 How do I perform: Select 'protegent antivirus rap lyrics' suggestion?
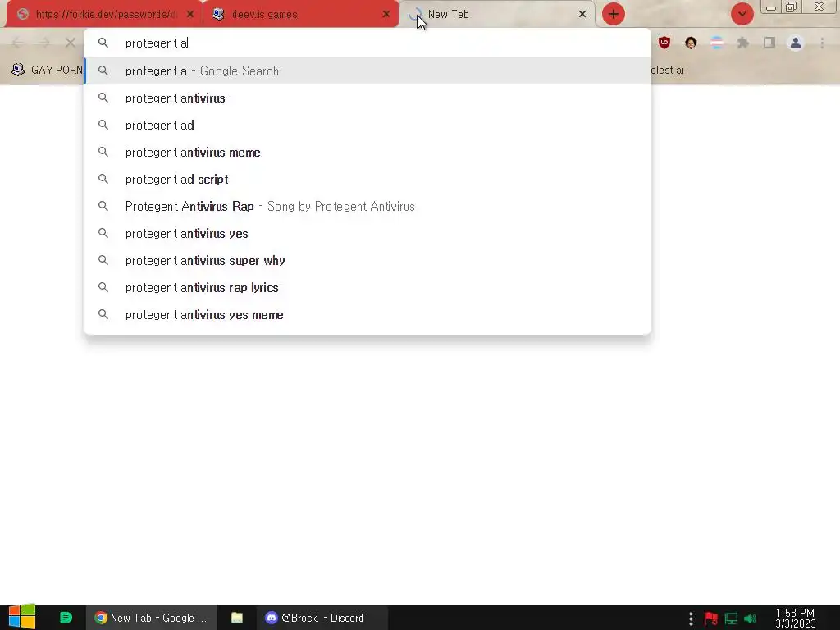pos(367,288)
